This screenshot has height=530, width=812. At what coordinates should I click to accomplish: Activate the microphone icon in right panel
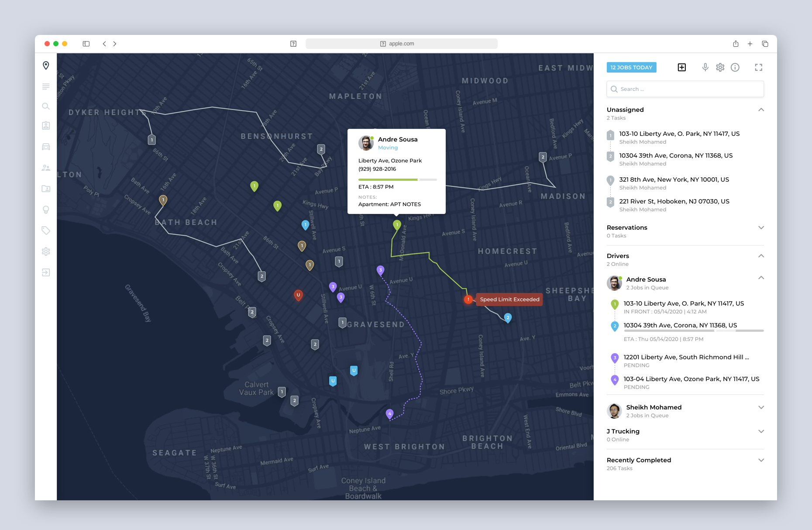click(705, 67)
